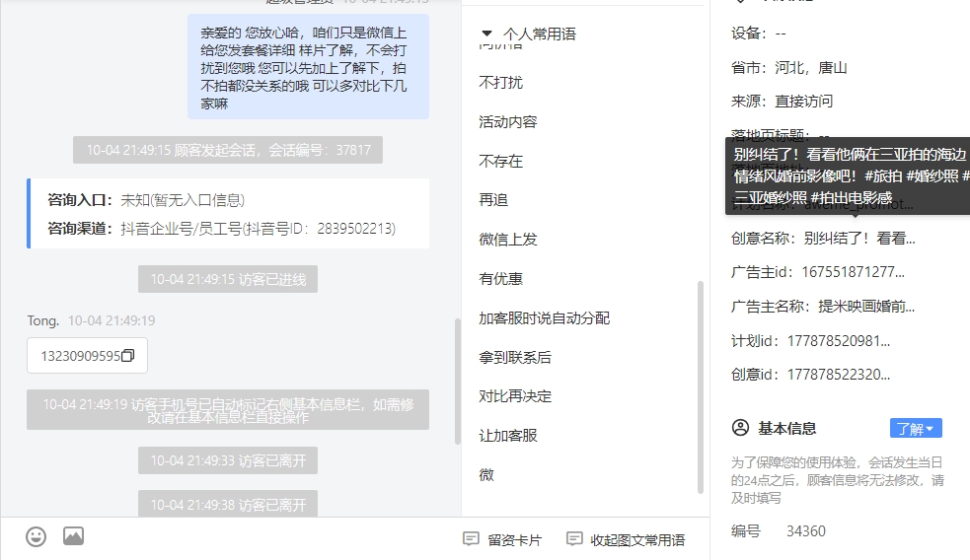Click the agent's blue reply message bubble
The width and height of the screenshot is (970, 560).
(308, 67)
